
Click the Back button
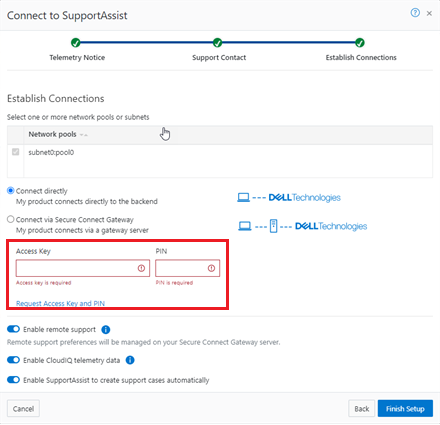tap(362, 409)
